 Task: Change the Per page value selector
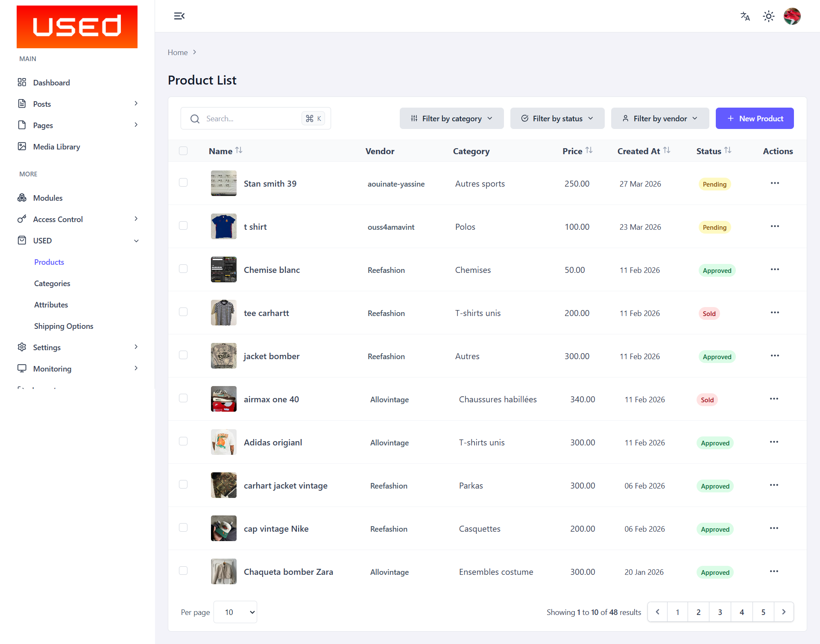(x=234, y=612)
